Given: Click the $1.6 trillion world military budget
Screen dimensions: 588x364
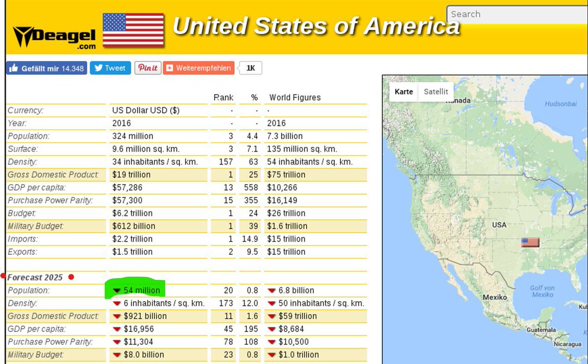Looking at the screenshot, I should [x=287, y=226].
